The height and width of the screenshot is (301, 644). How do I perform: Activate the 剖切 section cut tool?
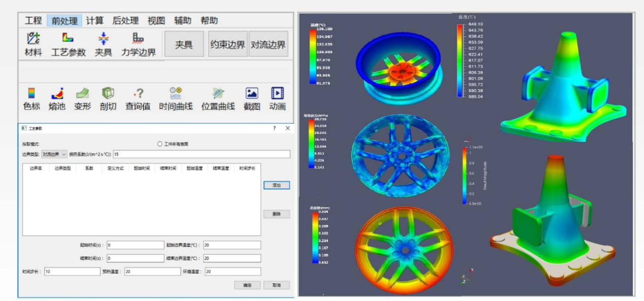108,98
